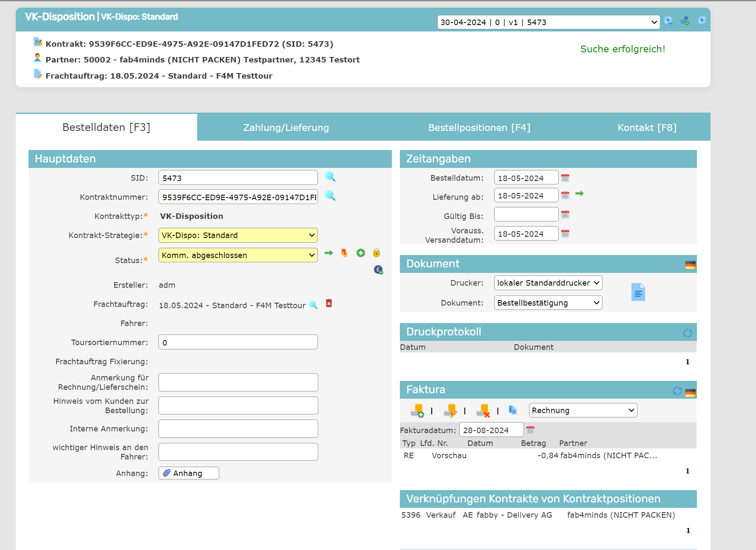
Task: Open the Bestellpositionen [F4] tab
Action: click(479, 128)
